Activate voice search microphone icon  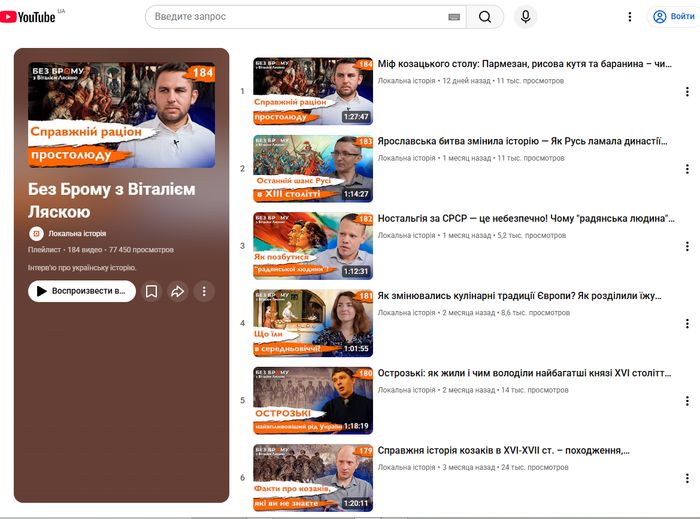(x=525, y=17)
